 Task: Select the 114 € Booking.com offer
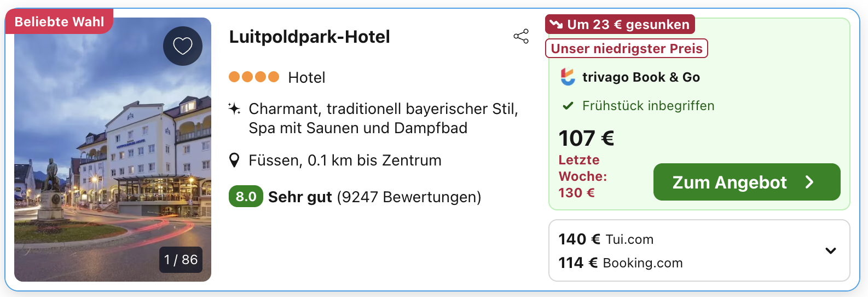621,263
